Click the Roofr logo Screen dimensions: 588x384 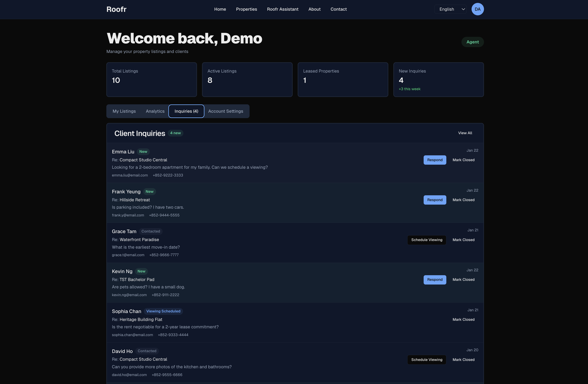click(116, 9)
